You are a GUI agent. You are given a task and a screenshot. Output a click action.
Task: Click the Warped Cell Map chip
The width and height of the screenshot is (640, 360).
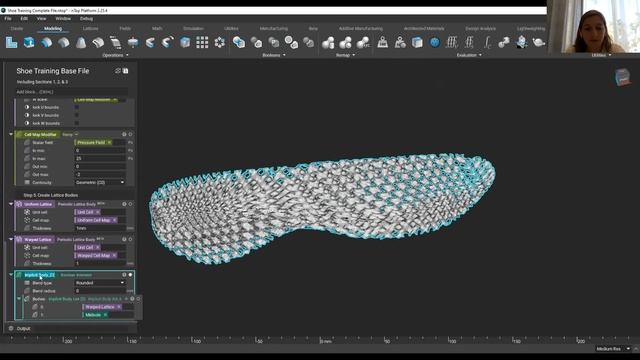(96, 256)
